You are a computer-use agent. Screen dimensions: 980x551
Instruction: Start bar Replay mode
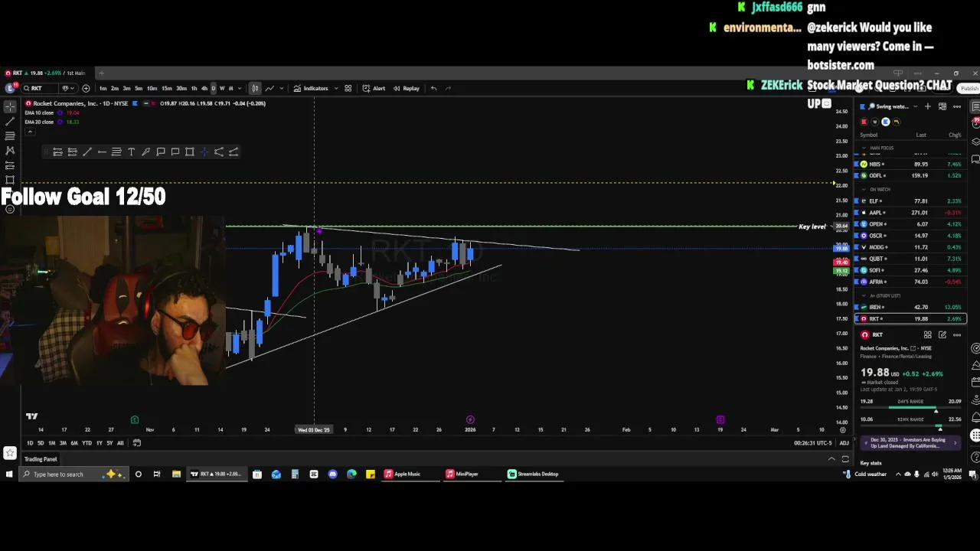[407, 88]
